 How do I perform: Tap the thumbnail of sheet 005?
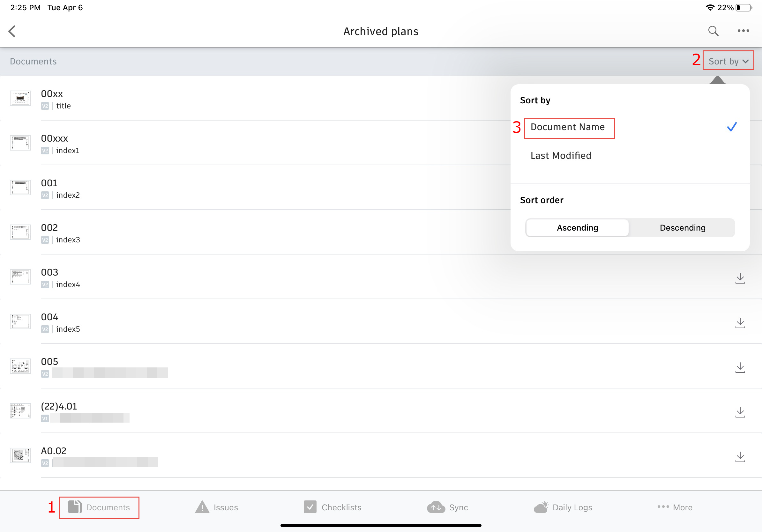(20, 366)
